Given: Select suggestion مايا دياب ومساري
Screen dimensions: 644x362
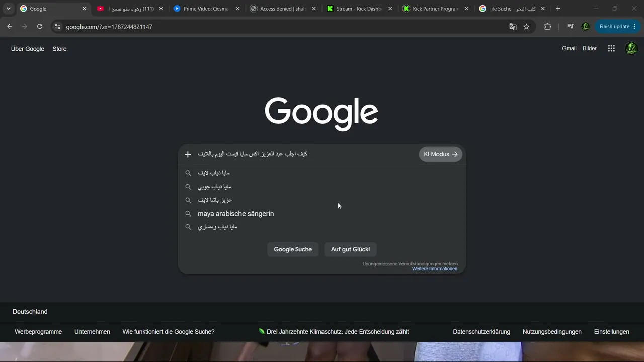Looking at the screenshot, I should pyautogui.click(x=322, y=227).
